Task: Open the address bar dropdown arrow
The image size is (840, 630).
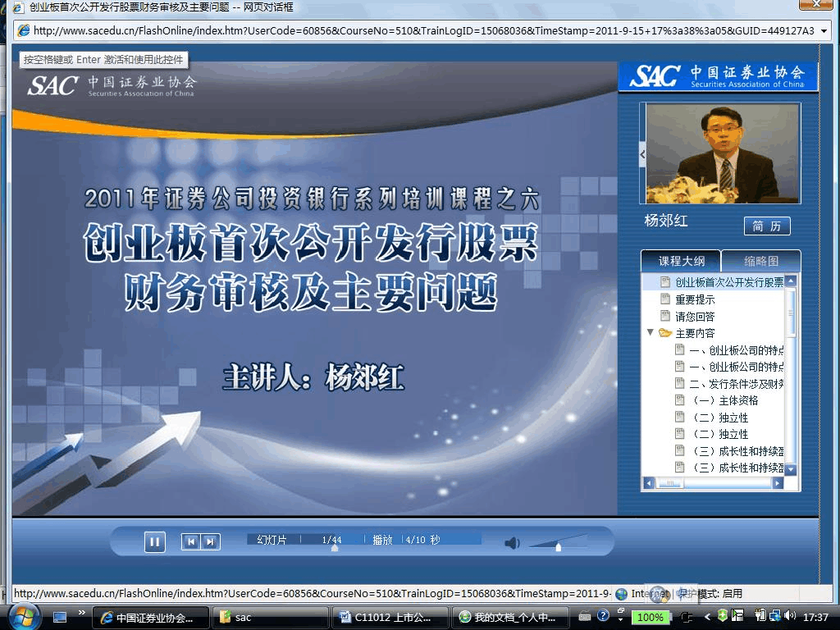Action: click(x=824, y=30)
